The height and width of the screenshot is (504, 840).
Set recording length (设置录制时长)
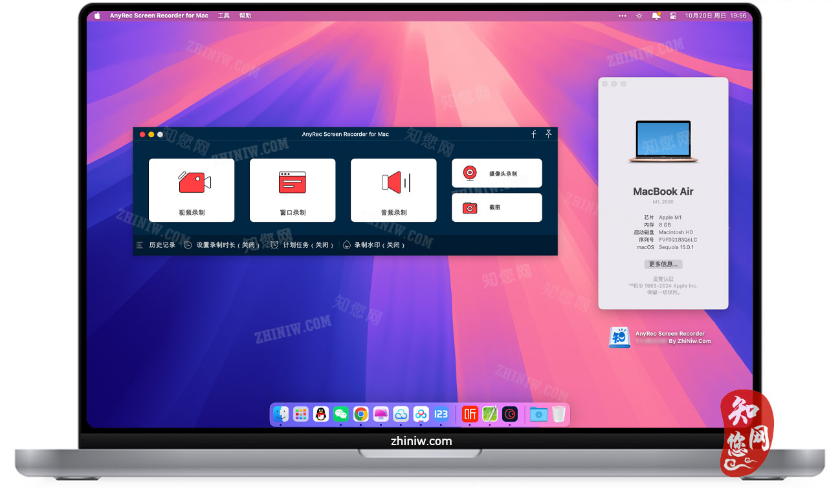coord(221,245)
